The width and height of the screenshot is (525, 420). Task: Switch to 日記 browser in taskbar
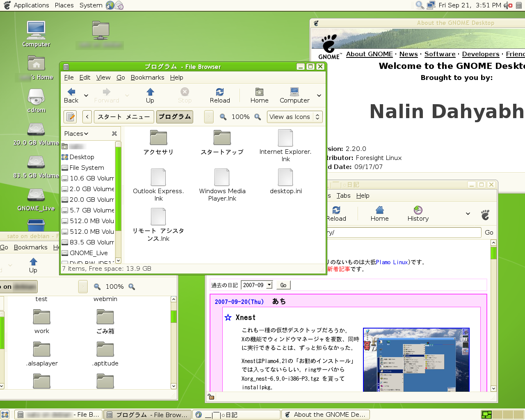[236, 415]
